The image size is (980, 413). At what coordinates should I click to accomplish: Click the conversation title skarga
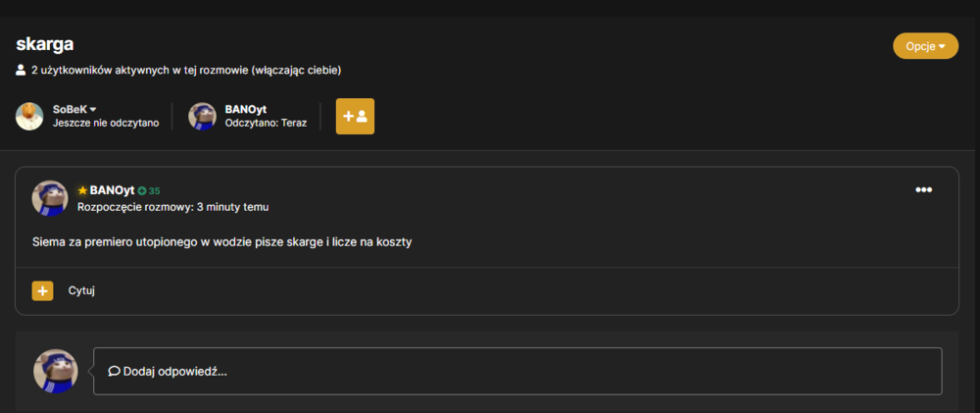coord(45,44)
